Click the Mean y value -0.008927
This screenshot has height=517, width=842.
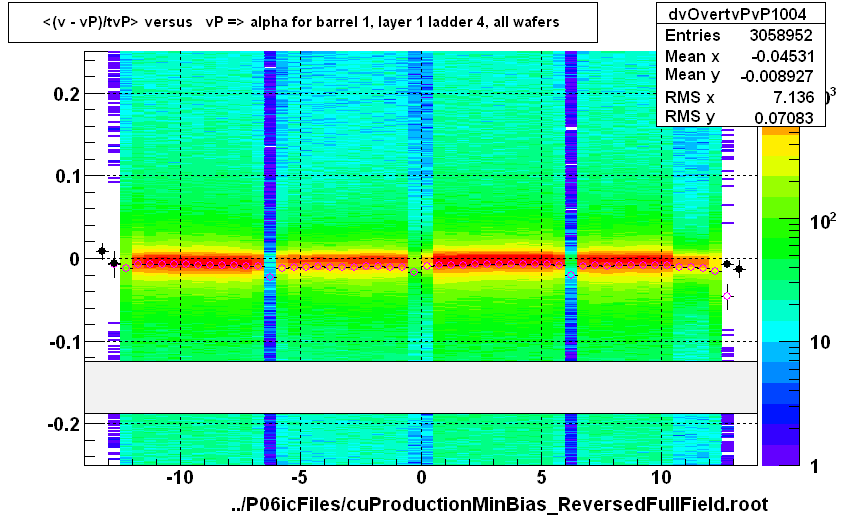[x=776, y=76]
